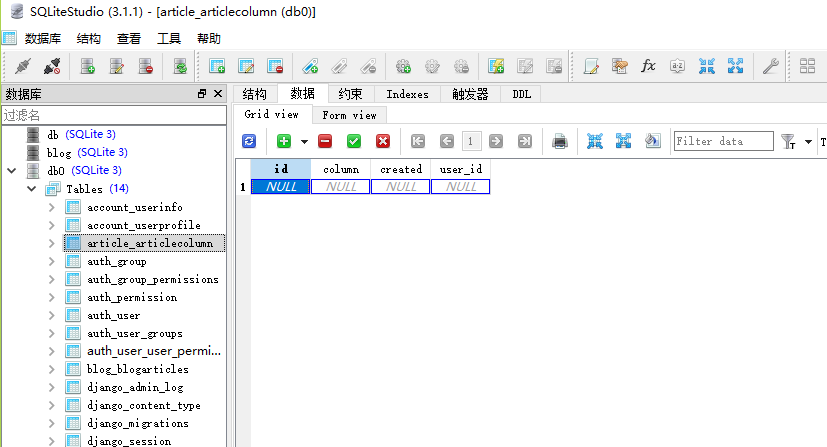
Task: Go to first data page
Action: [x=418, y=141]
